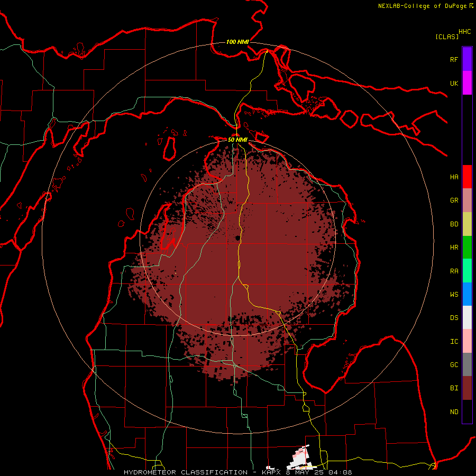Click the ND legend label
The width and height of the screenshot is (476, 476).
click(454, 412)
